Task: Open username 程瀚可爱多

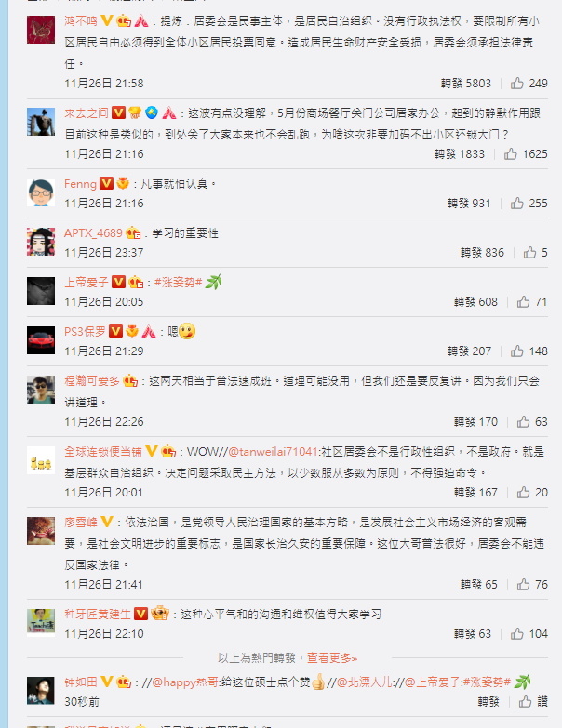Action: tap(92, 380)
